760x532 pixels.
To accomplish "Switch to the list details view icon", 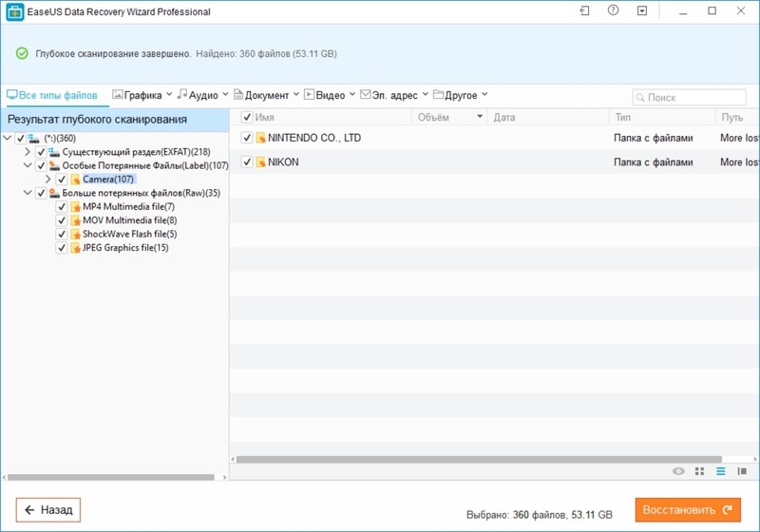I will click(721, 471).
